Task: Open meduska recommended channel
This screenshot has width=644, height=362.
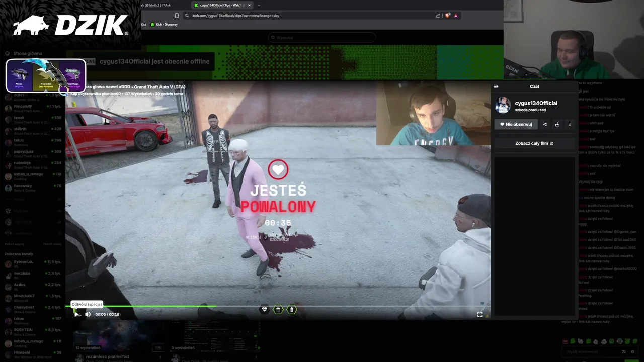Action: (33, 275)
